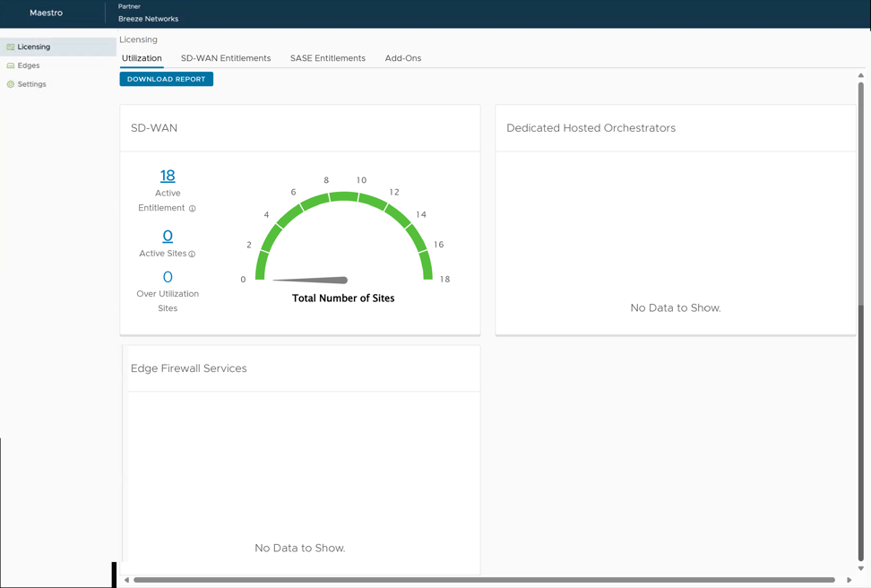Select the Utilization tab
This screenshot has width=871, height=588.
pyautogui.click(x=142, y=57)
